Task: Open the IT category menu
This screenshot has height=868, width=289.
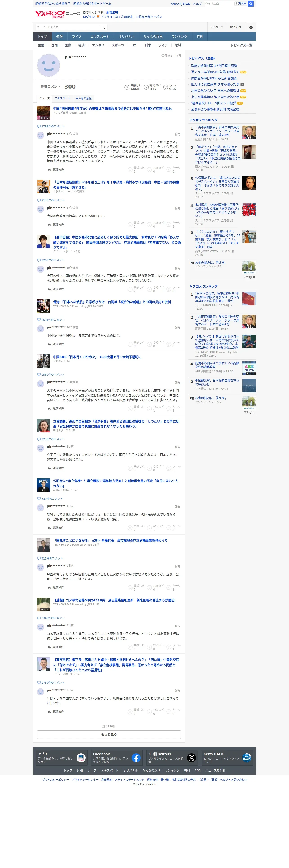Action: (x=134, y=46)
